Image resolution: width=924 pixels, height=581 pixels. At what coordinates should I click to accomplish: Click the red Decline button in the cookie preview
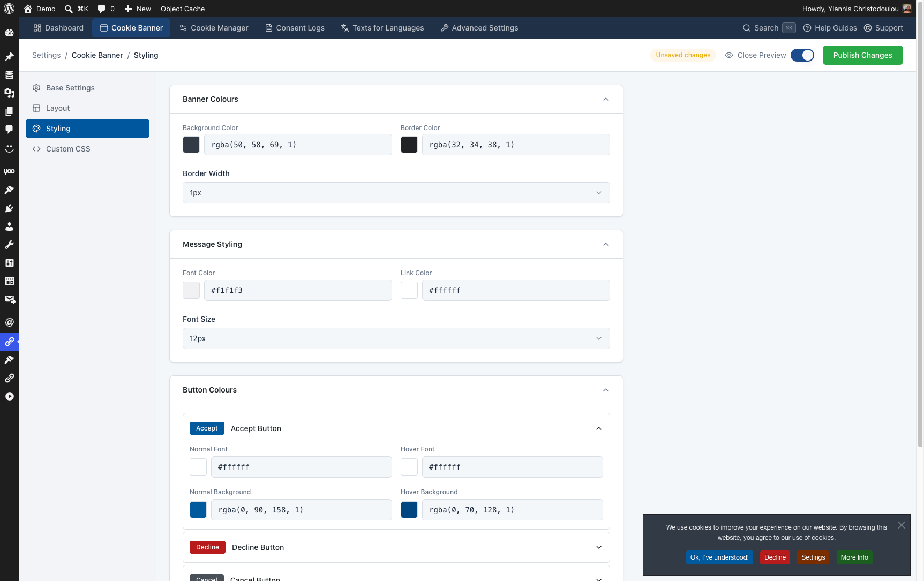click(x=775, y=557)
